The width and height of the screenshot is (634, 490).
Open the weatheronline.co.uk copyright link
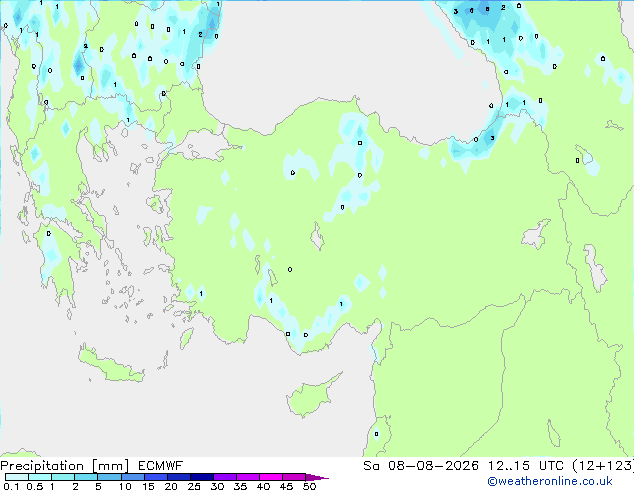(x=550, y=481)
